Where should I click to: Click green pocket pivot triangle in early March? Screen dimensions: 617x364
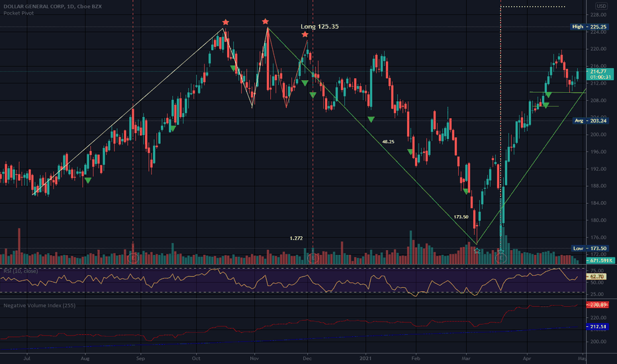tap(466, 191)
